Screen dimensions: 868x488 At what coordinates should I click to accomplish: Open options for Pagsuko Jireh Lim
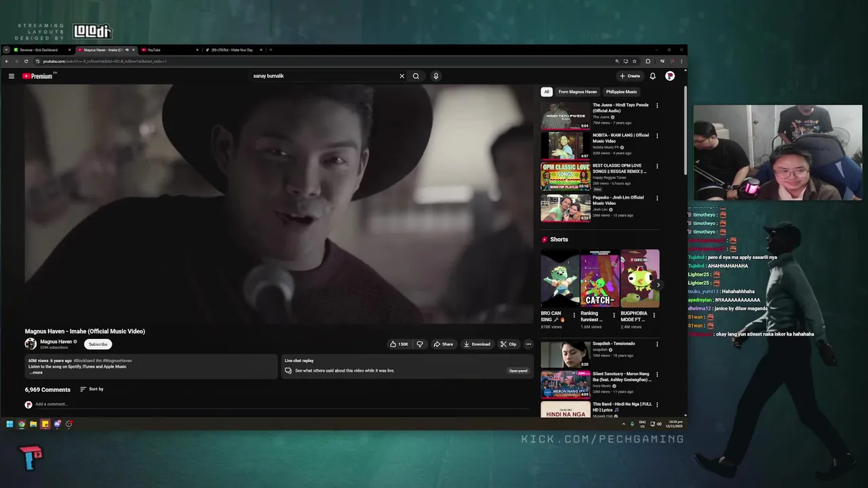(x=656, y=198)
